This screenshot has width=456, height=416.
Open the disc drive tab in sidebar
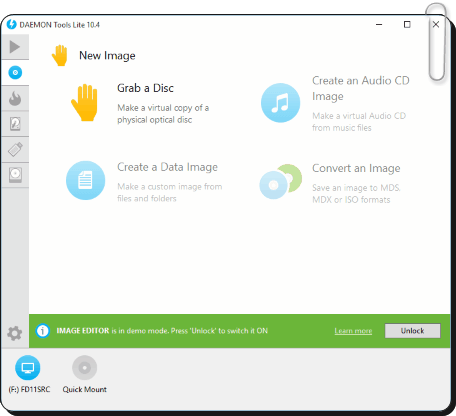pyautogui.click(x=15, y=175)
